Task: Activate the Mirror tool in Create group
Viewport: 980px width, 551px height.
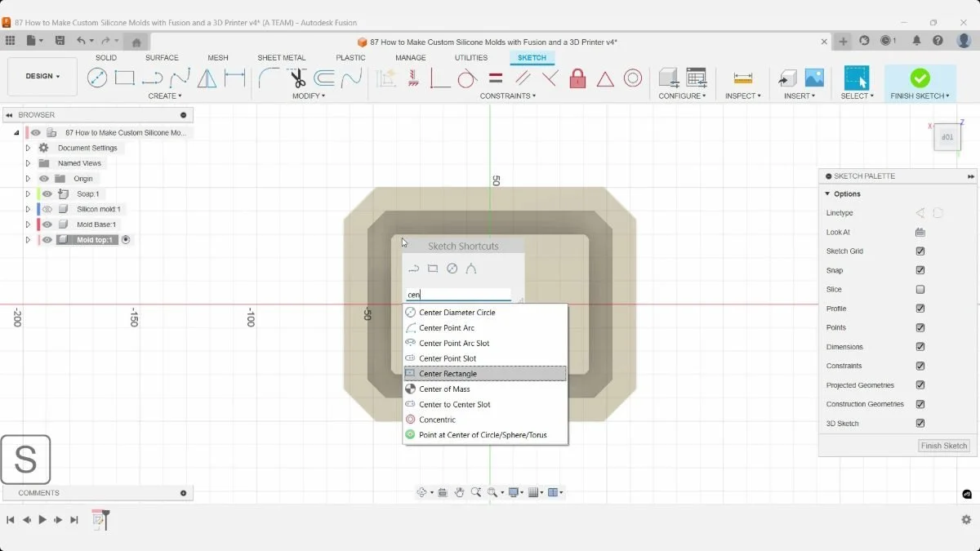Action: point(207,78)
